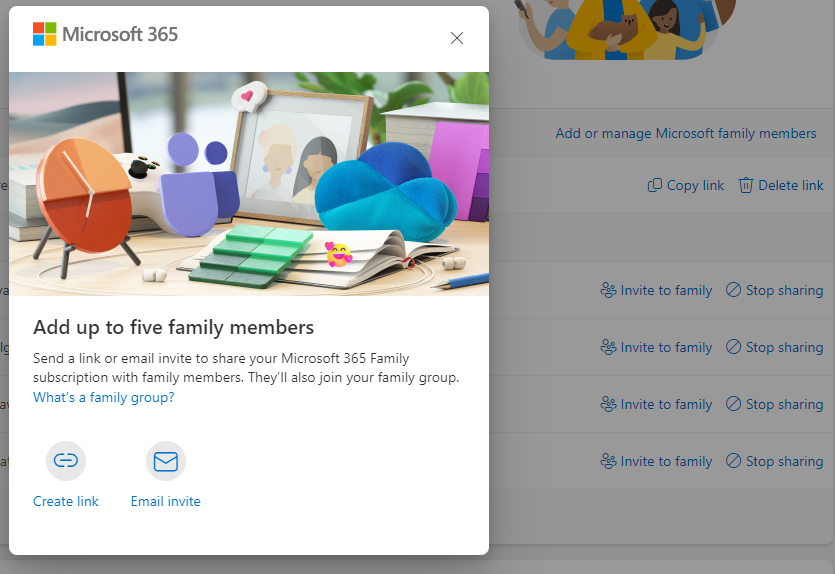Click the Copy link icon

coord(655,185)
